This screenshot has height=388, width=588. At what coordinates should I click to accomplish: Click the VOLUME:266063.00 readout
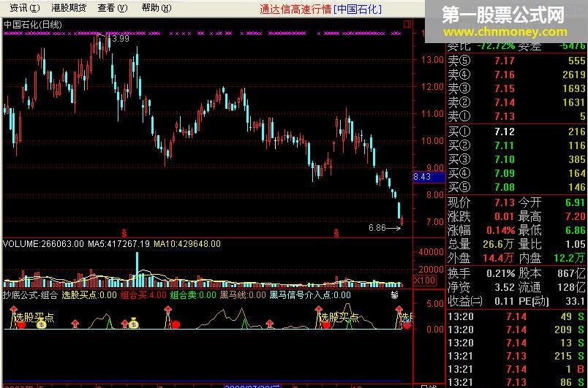pyautogui.click(x=43, y=244)
